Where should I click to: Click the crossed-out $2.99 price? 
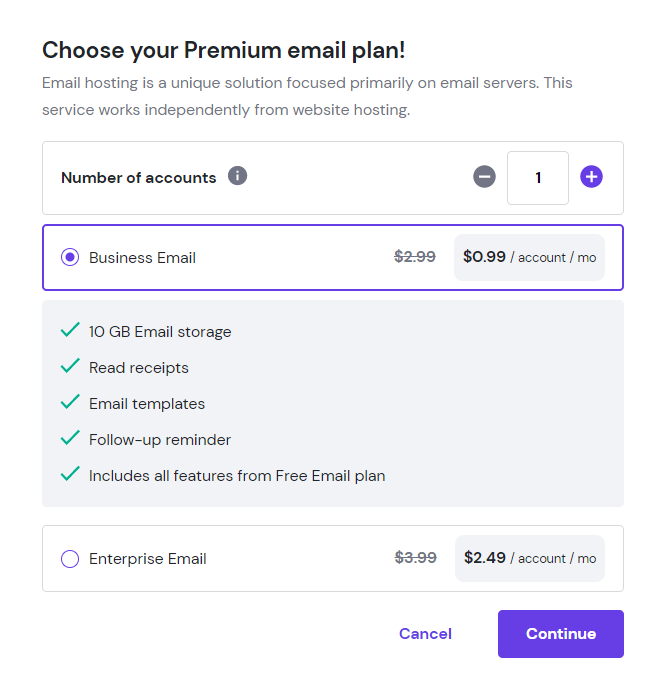point(415,256)
